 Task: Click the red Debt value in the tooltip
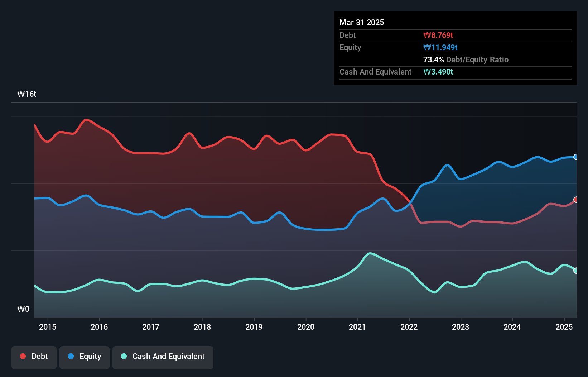pos(438,35)
